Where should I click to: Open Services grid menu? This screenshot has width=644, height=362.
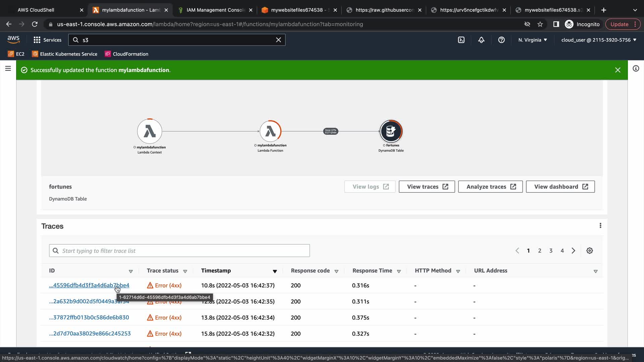tap(37, 40)
